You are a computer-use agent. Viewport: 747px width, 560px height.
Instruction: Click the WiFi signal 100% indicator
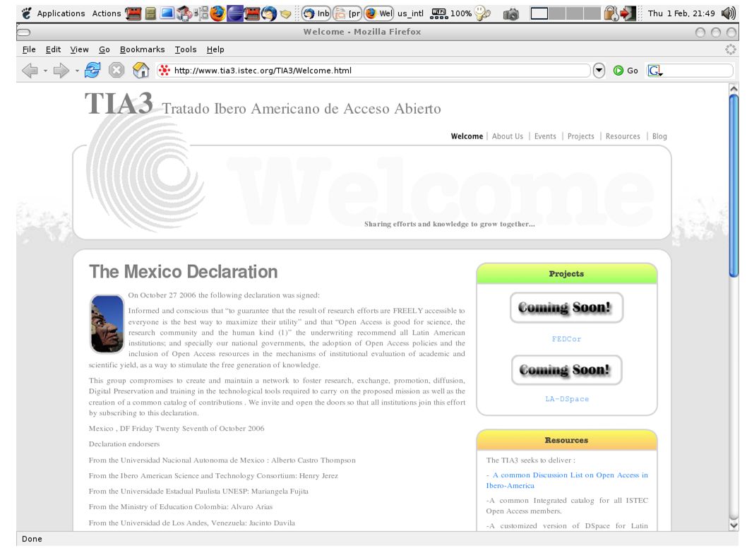[450, 13]
